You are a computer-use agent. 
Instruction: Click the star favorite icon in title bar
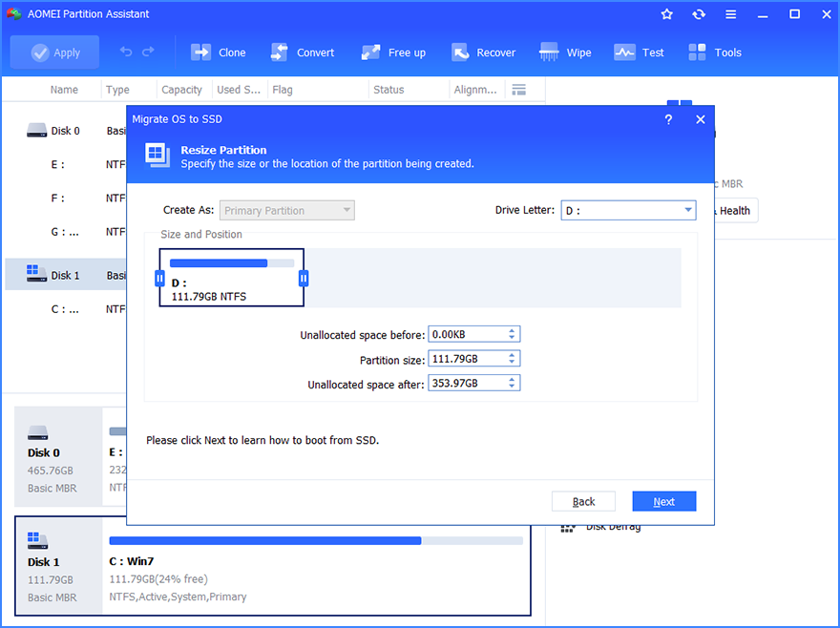(x=667, y=14)
